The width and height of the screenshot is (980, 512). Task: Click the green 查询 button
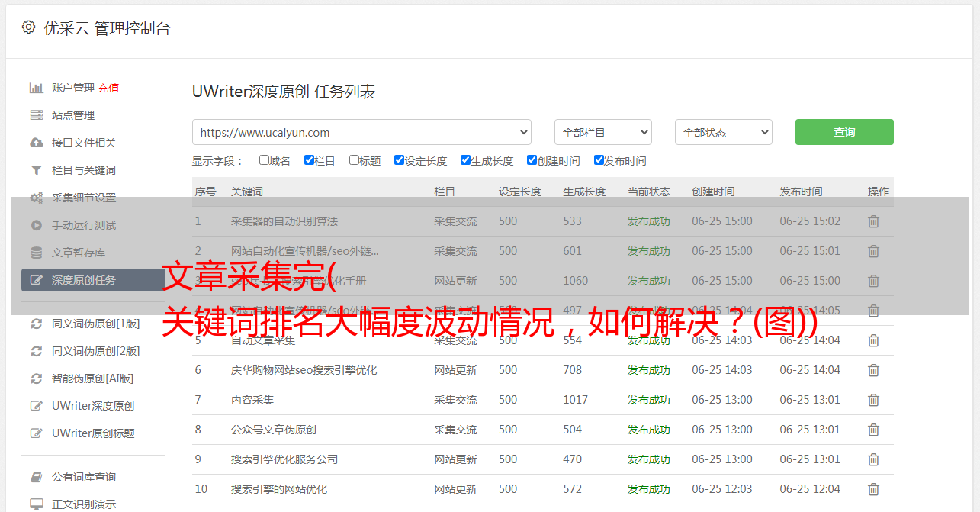pos(844,132)
